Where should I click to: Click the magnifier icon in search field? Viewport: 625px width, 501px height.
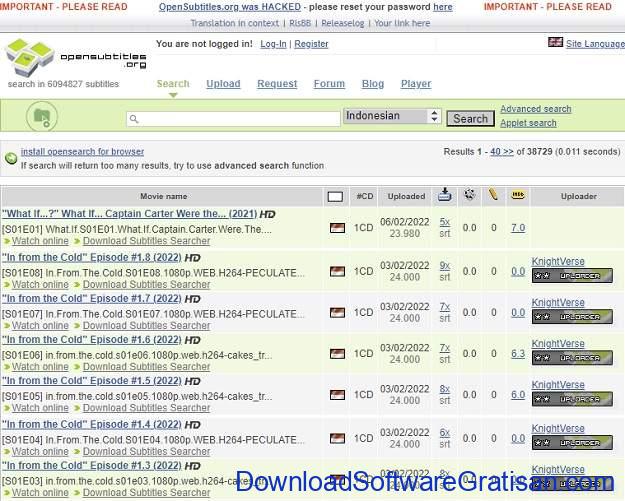[134, 119]
